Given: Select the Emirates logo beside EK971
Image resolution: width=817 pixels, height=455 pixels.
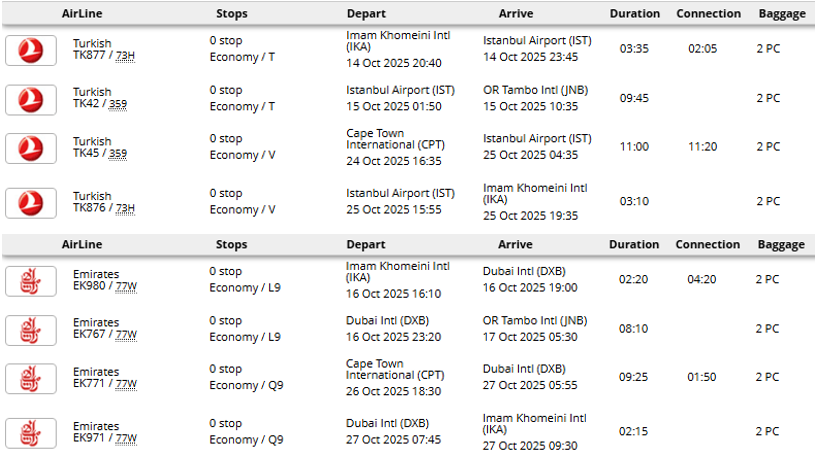Looking at the screenshot, I should pos(30,433).
